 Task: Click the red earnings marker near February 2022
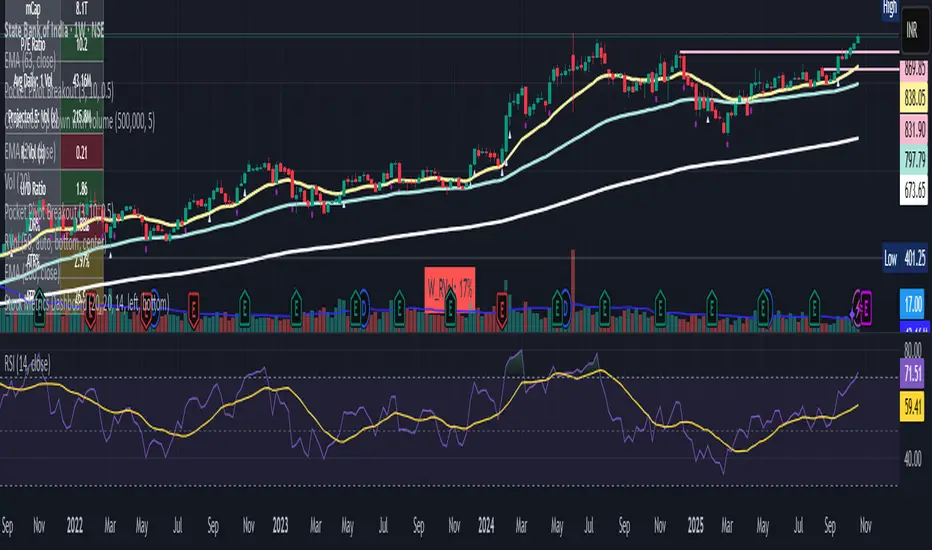click(90, 312)
